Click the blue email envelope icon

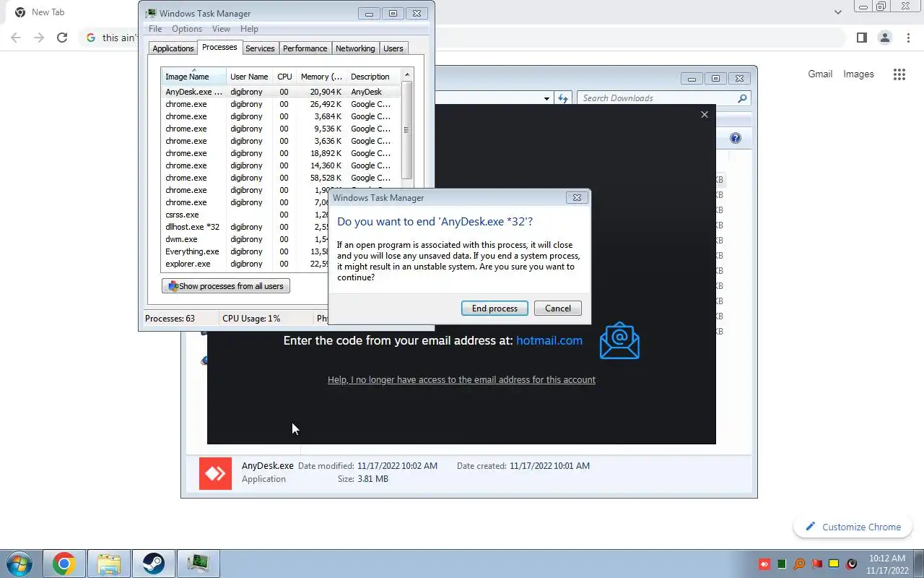tap(619, 340)
